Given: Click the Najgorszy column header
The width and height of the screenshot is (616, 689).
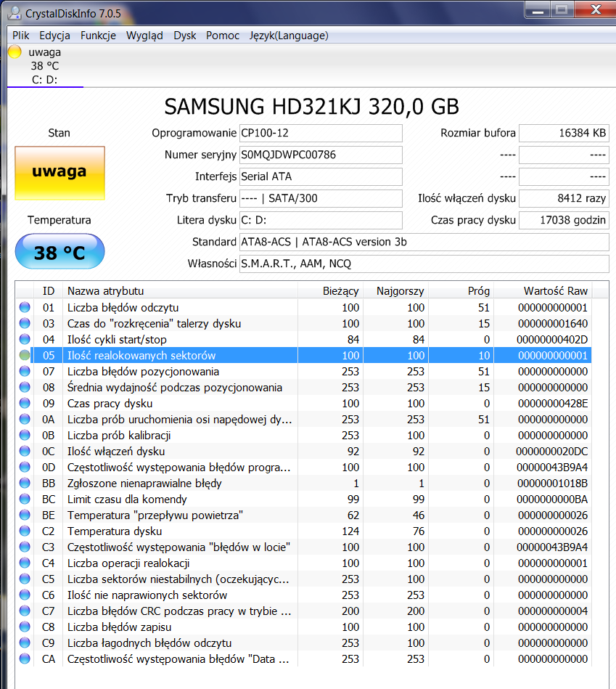Looking at the screenshot, I should pyautogui.click(x=395, y=291).
